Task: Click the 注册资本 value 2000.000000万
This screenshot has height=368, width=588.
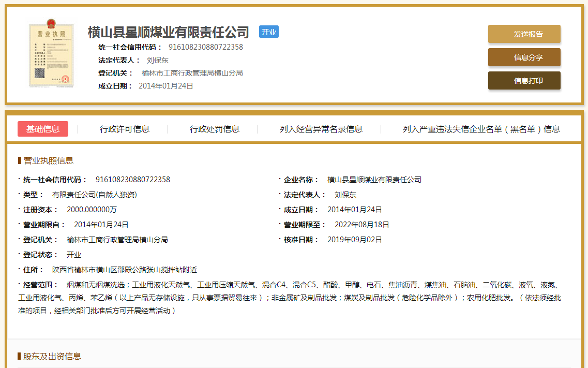Action: coord(92,210)
